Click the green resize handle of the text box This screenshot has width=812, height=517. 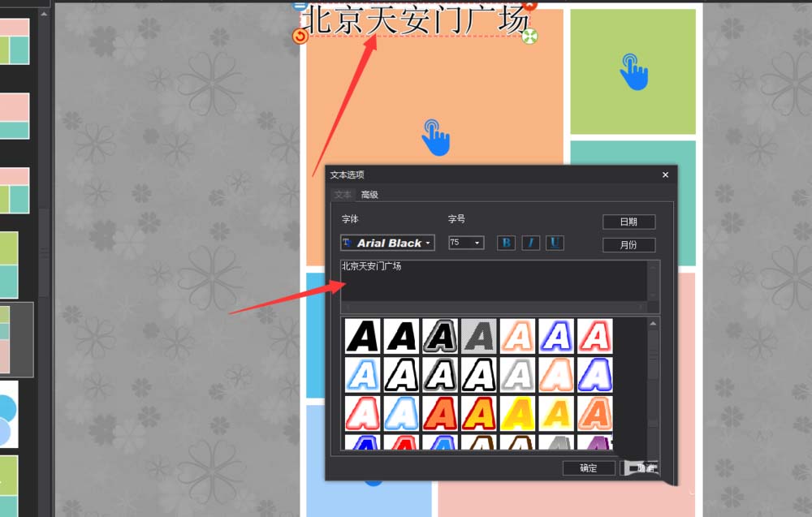[x=529, y=37]
